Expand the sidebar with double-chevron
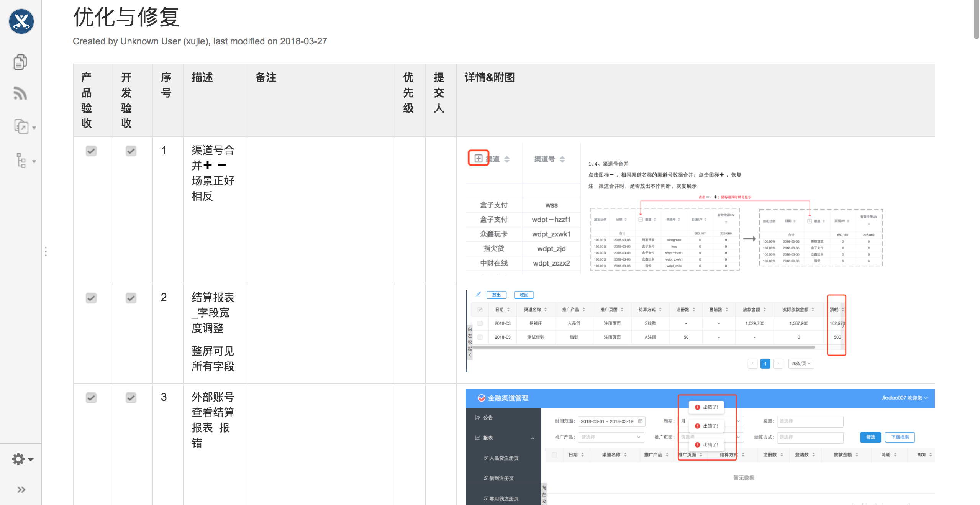 pyautogui.click(x=21, y=489)
